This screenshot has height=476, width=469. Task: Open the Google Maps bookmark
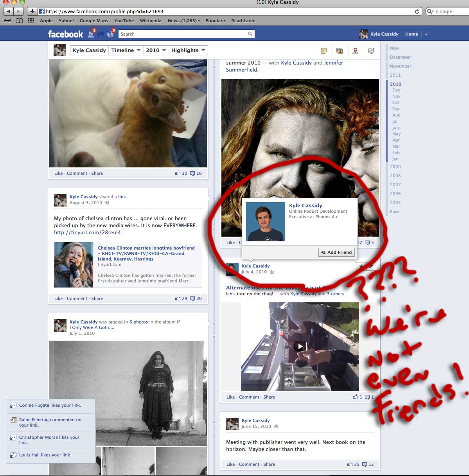coord(94,21)
